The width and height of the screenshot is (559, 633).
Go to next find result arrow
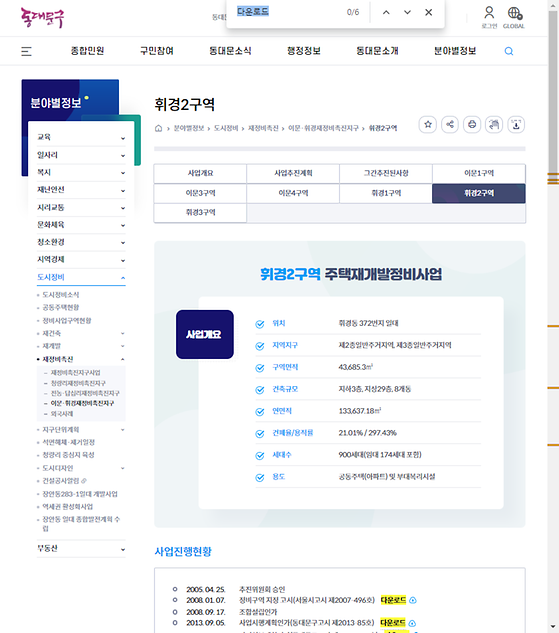pyautogui.click(x=407, y=13)
